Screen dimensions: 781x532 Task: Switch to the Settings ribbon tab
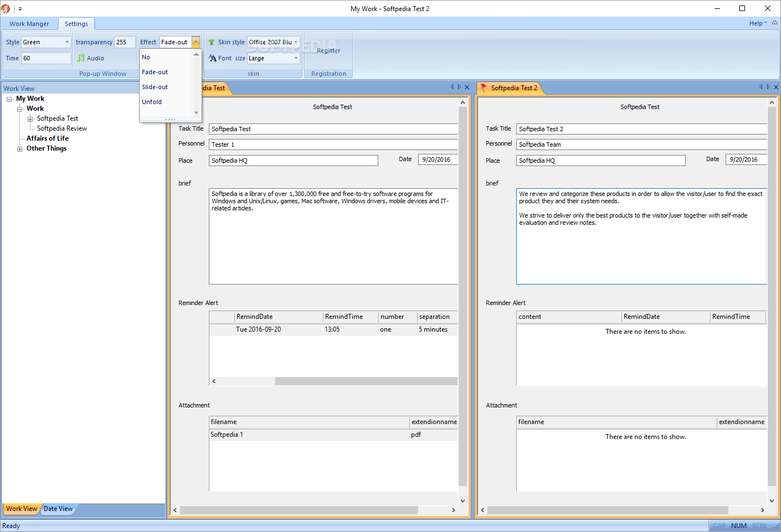[76, 24]
